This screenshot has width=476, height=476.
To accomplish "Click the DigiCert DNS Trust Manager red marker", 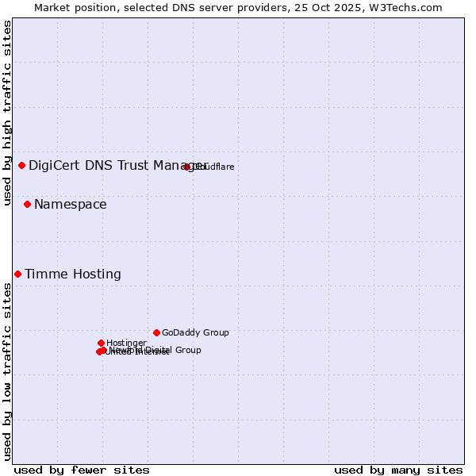I will [21, 165].
